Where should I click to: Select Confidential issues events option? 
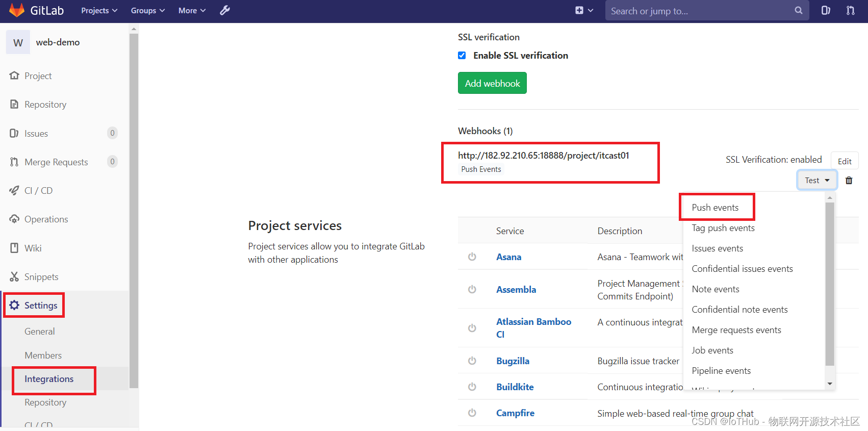(x=742, y=269)
